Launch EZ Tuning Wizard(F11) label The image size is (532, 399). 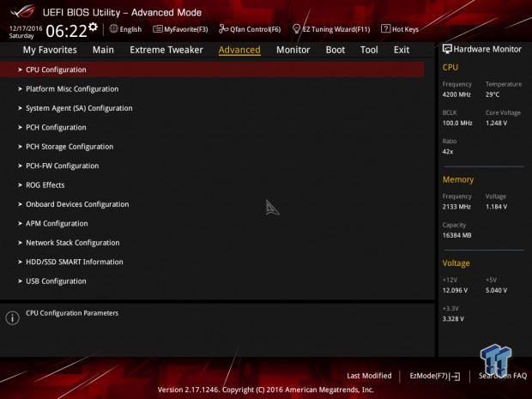coord(336,29)
